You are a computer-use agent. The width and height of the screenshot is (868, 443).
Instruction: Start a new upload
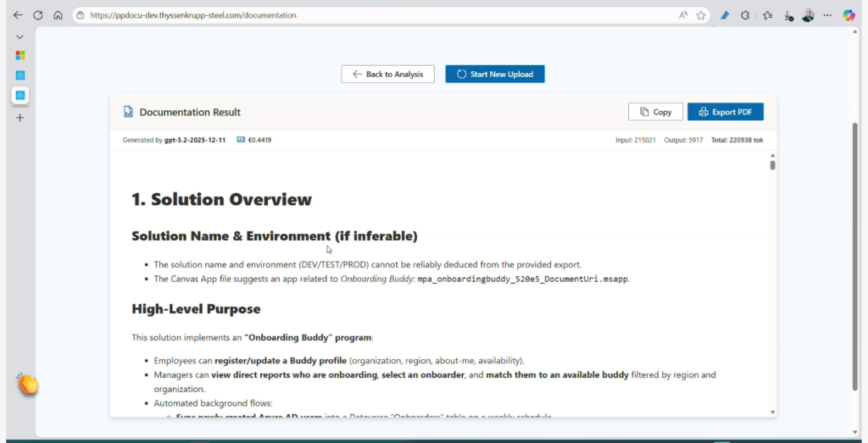click(495, 75)
